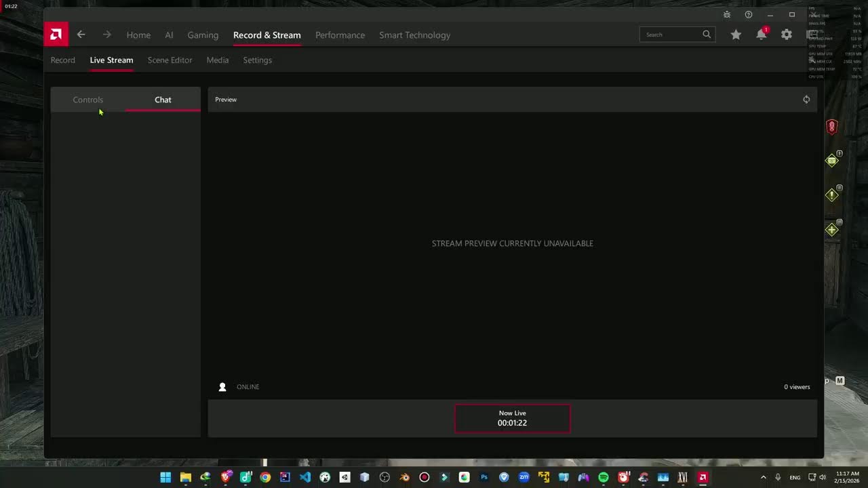
Task: Select the Record & Stream tab
Action: click(267, 35)
